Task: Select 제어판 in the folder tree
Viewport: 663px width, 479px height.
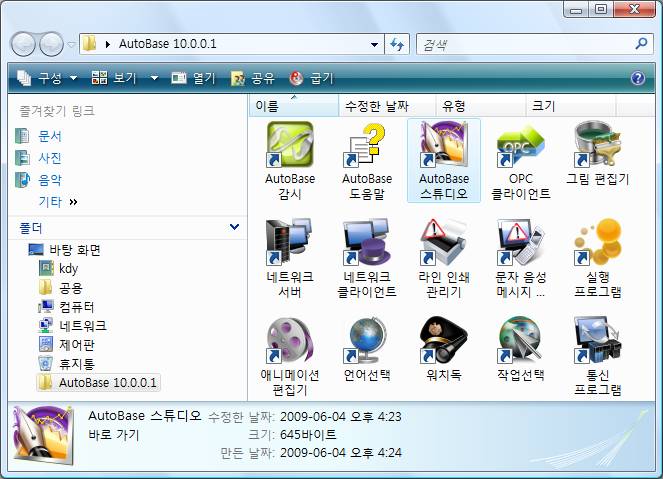Action: point(66,345)
